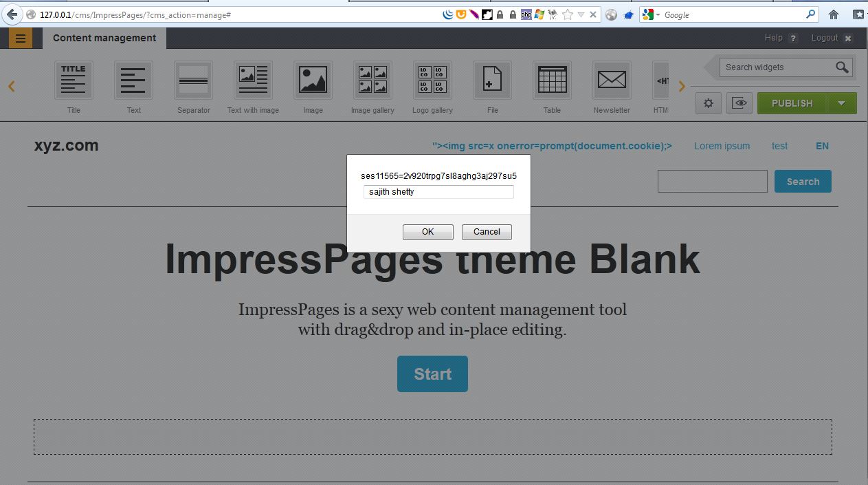This screenshot has width=868, height=485.
Task: Go to xyz.com site title
Action: pos(66,145)
